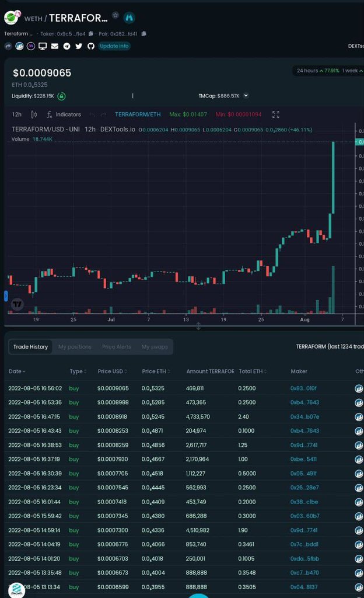Open the project website monitor icon
Screen dimensions: 364x598
coord(43,46)
